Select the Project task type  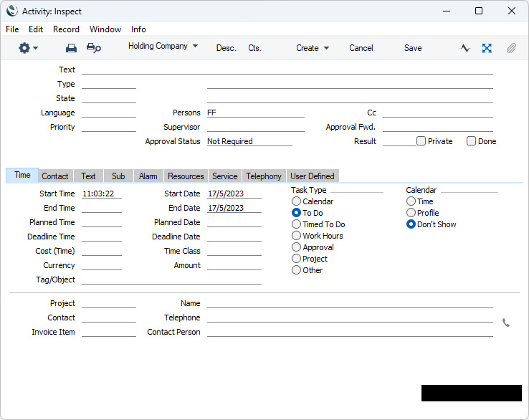[x=296, y=259]
